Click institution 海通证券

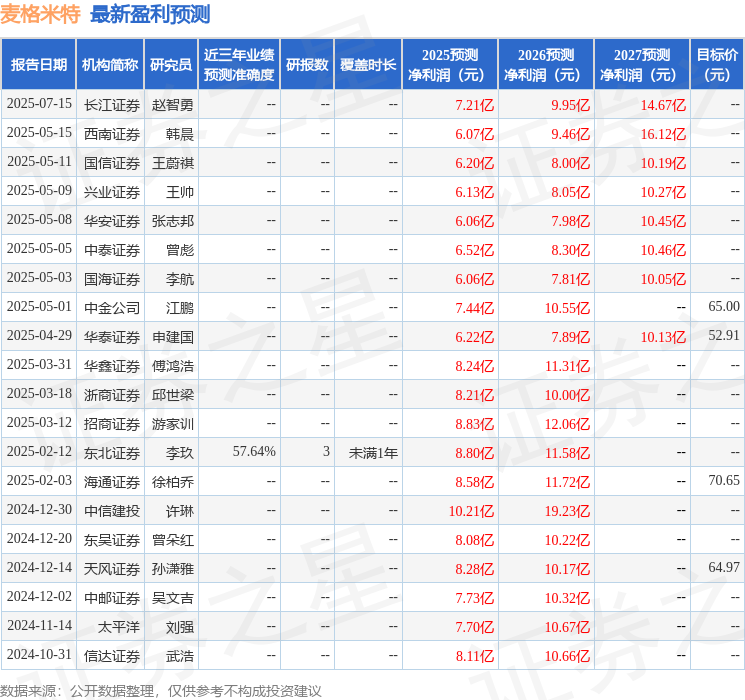coord(112,482)
